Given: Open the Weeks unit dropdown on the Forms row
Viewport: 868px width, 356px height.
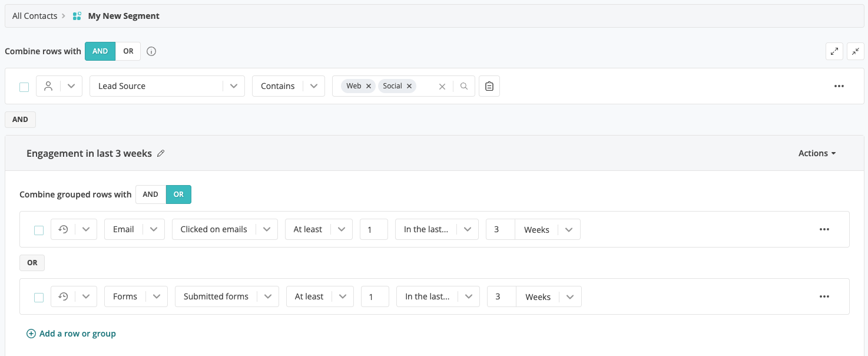Looking at the screenshot, I should click(x=569, y=296).
